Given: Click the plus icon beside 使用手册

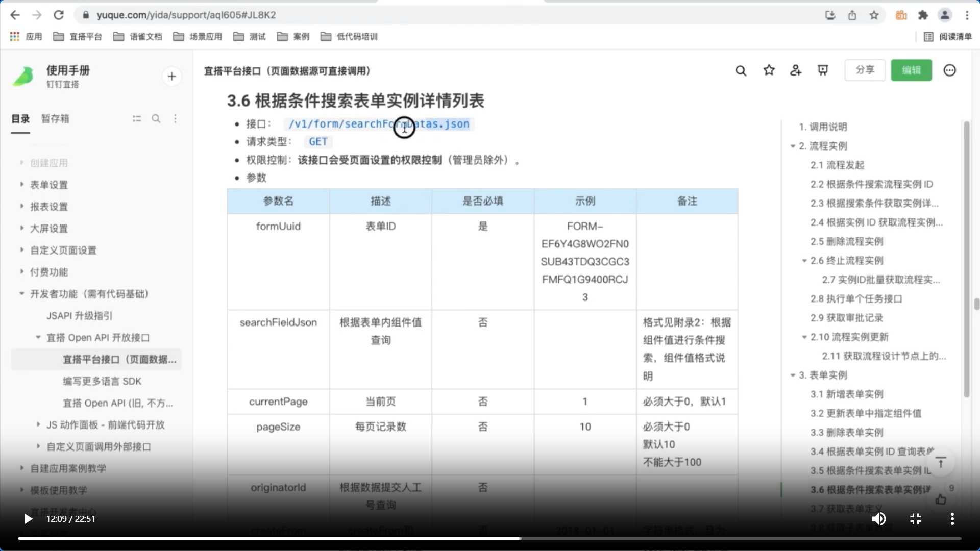Looking at the screenshot, I should (x=171, y=77).
